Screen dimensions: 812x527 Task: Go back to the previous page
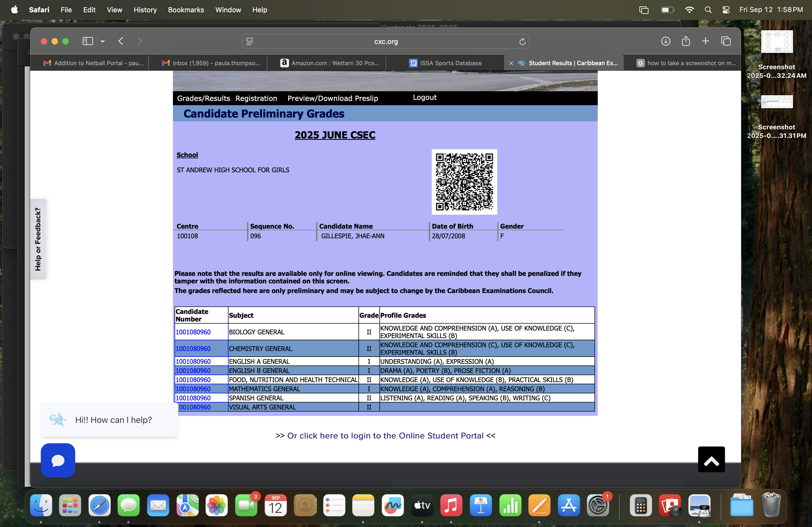pos(121,41)
